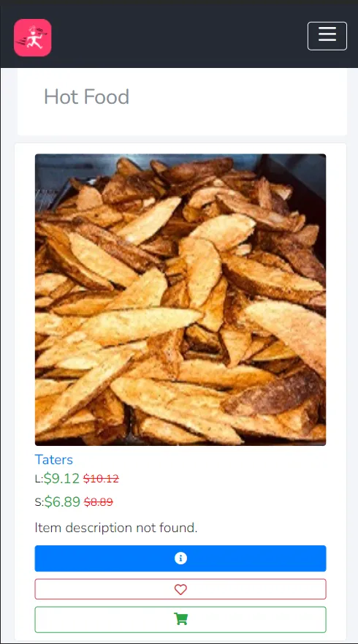Open the Taters item link
The height and width of the screenshot is (644, 358).
click(54, 459)
